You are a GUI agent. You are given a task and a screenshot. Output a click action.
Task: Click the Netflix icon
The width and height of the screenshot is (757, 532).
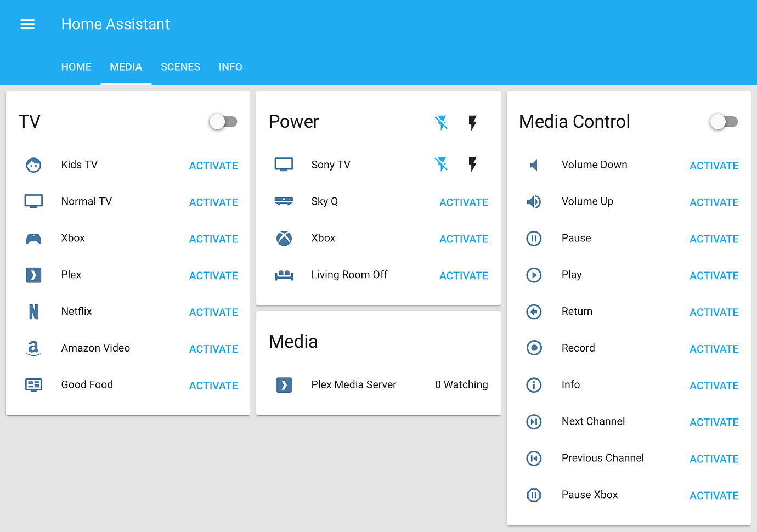pyautogui.click(x=33, y=312)
